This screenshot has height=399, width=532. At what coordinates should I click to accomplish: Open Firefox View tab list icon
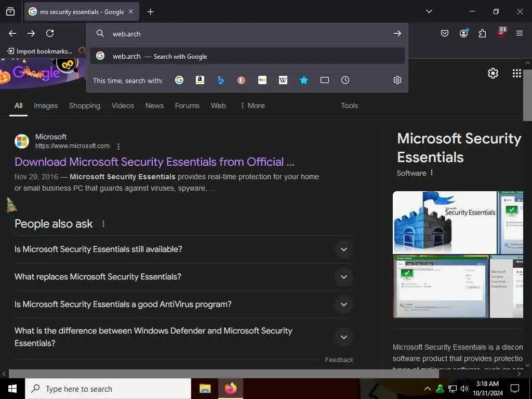pyautogui.click(x=10, y=12)
